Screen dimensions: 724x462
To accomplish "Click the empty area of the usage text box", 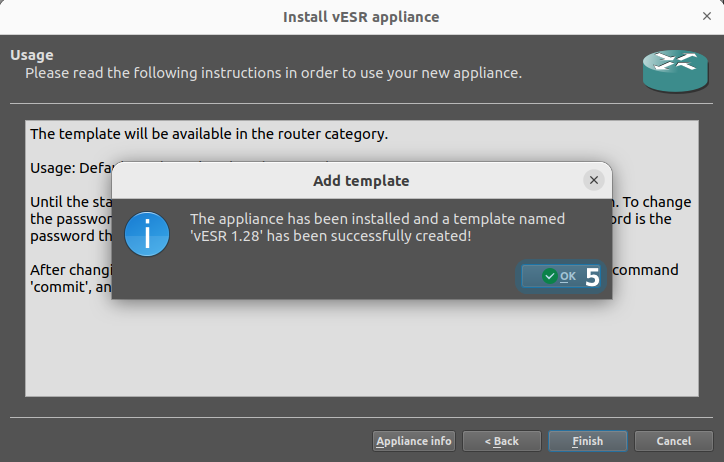I will tap(361, 360).
